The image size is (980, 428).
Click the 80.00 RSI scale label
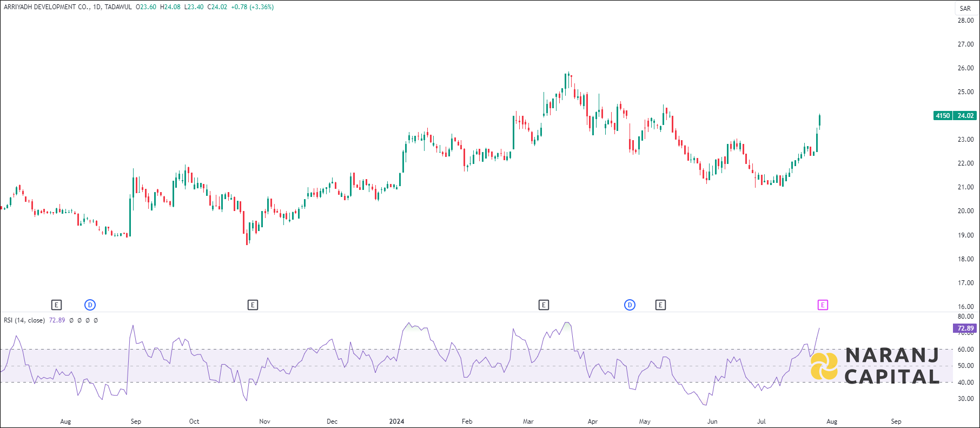[965, 317]
